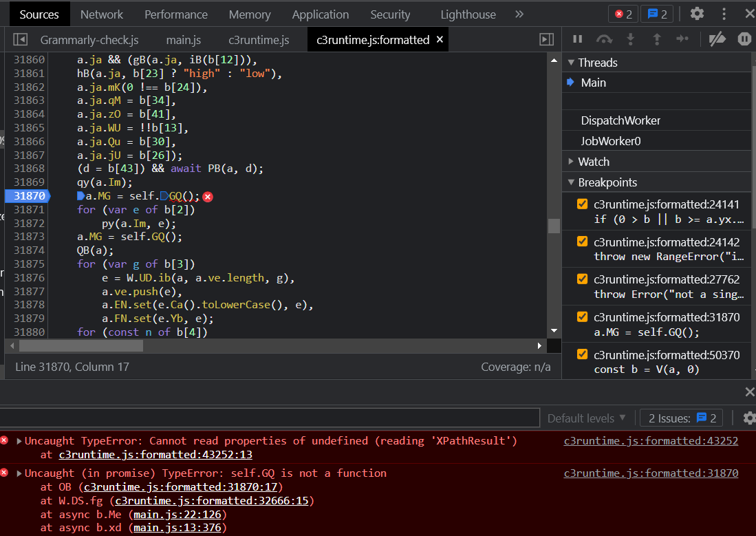Image resolution: width=756 pixels, height=536 pixels.
Task: Click the Pause on exceptions icon
Action: point(744,39)
